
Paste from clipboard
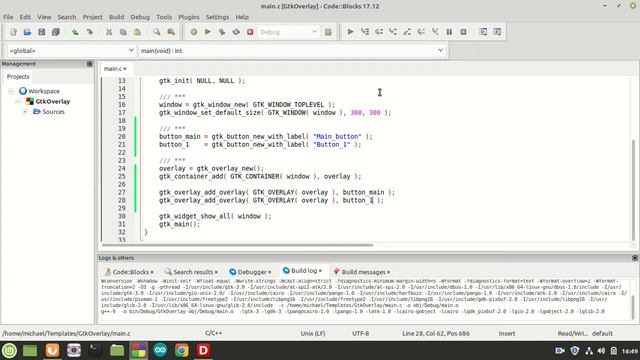137,32
